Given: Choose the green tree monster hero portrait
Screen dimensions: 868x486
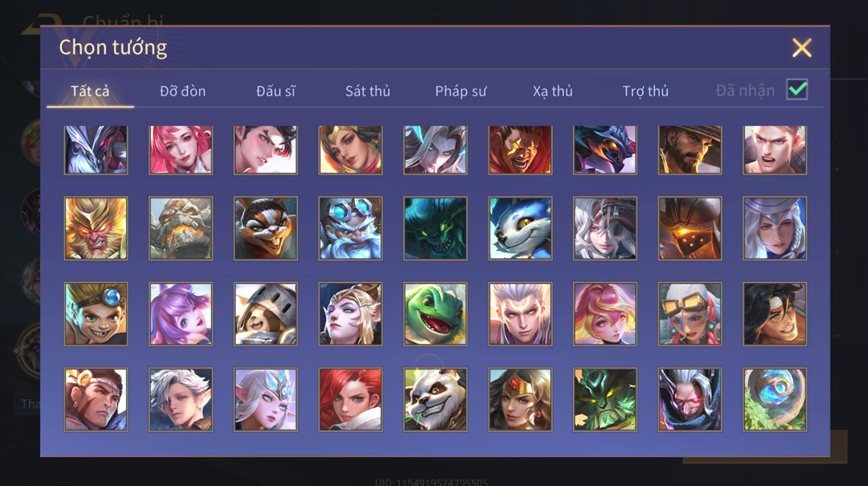Looking at the screenshot, I should click(x=605, y=400).
